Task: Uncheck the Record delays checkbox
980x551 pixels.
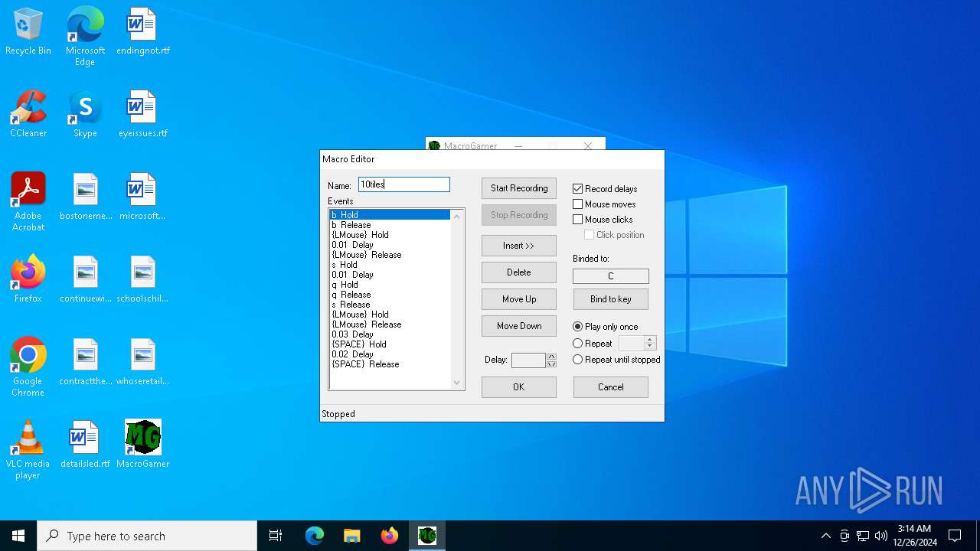Action: click(x=578, y=188)
